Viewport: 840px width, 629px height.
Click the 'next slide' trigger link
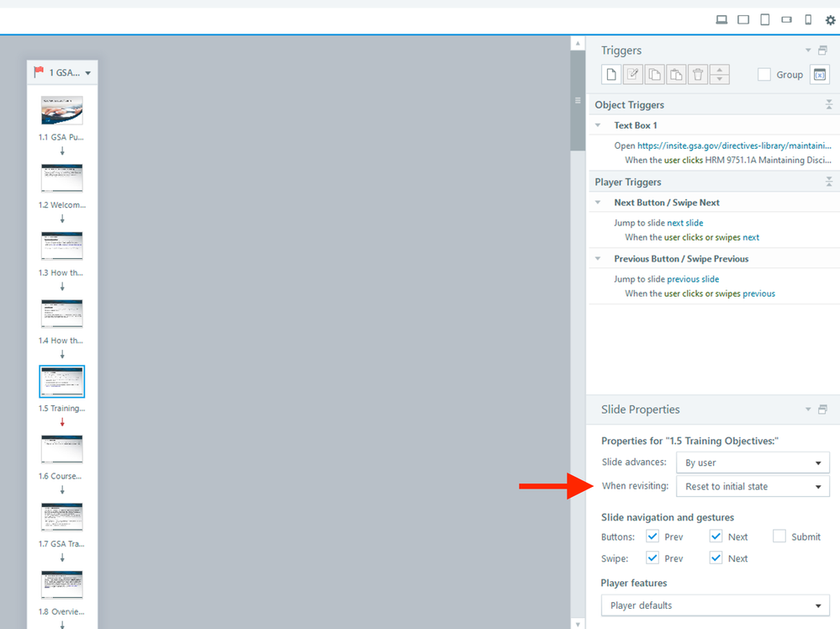685,222
